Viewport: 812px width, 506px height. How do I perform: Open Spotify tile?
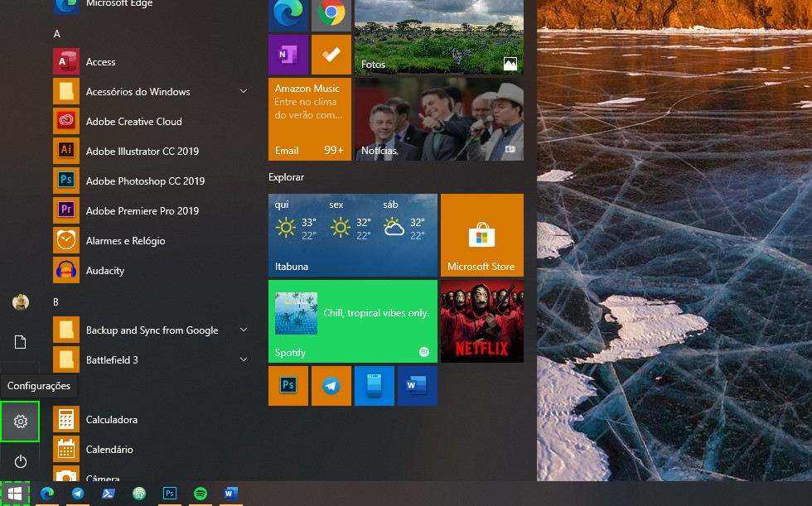point(353,321)
